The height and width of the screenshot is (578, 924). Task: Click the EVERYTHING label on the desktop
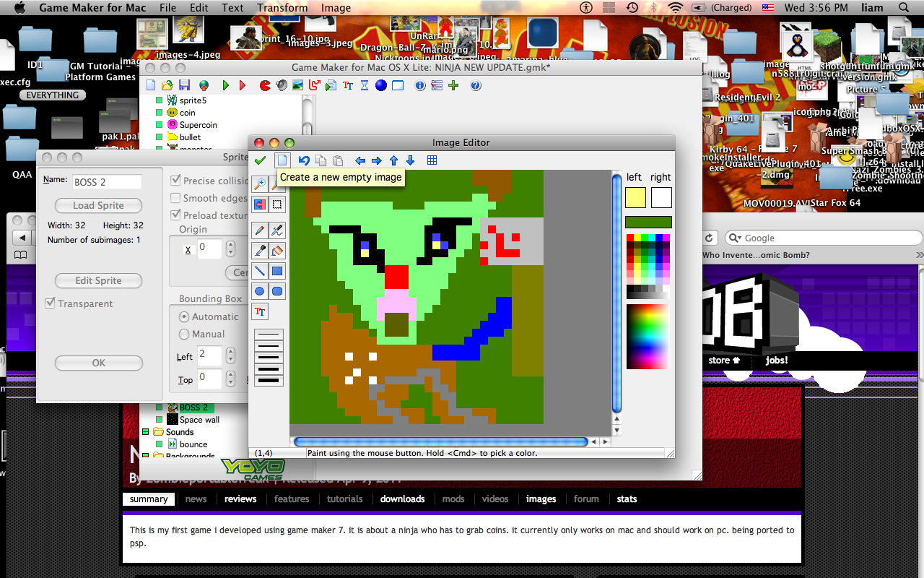[x=53, y=95]
